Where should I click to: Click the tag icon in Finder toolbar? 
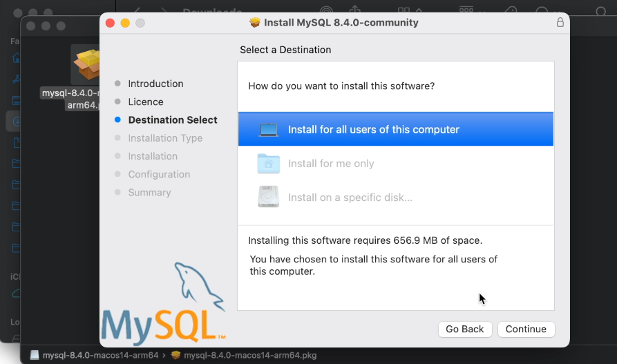pos(511,11)
